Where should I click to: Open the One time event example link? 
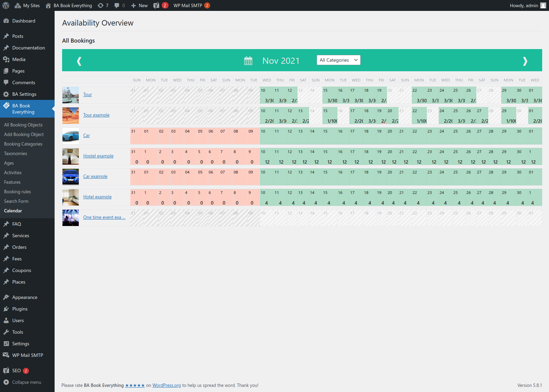[104, 217]
